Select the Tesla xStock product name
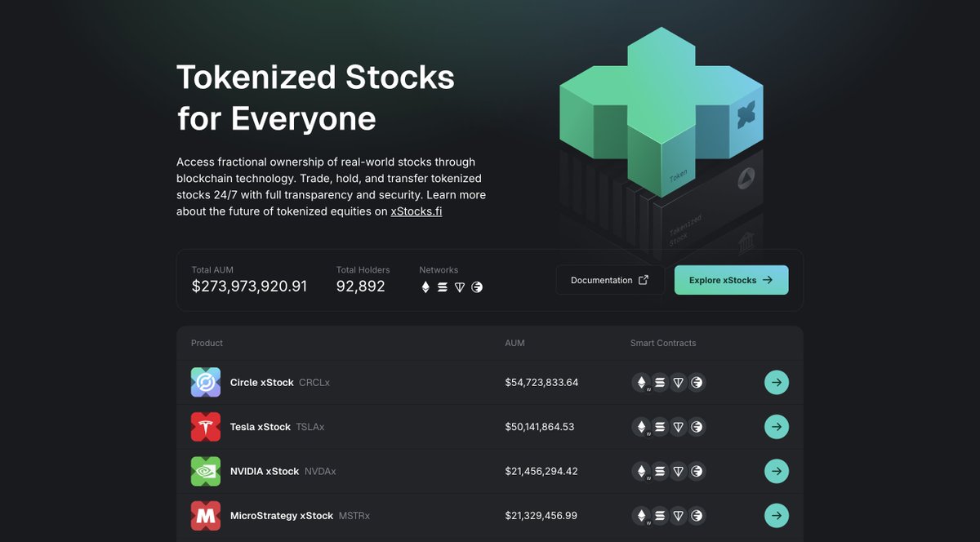Image resolution: width=980 pixels, height=542 pixels. tap(261, 427)
